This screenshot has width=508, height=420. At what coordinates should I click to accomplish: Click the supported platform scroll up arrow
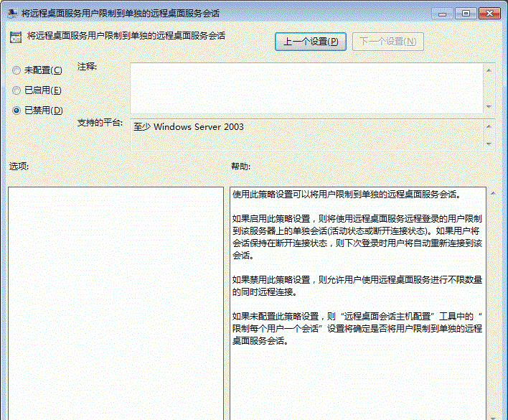point(489,126)
